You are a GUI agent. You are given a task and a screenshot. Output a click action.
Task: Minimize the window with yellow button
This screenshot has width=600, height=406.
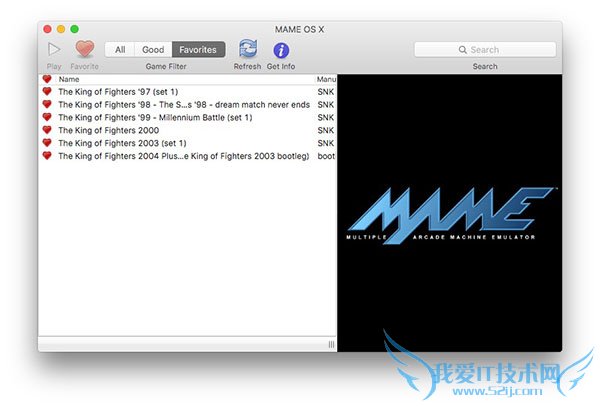61,29
